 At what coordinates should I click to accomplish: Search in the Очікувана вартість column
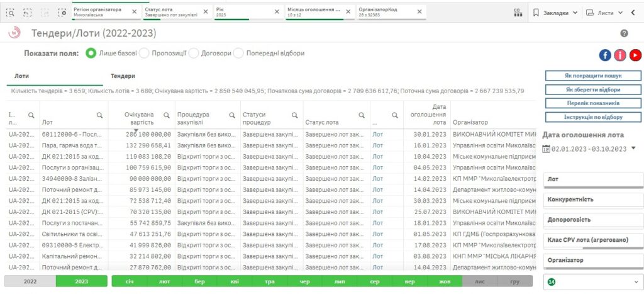pyautogui.click(x=166, y=116)
